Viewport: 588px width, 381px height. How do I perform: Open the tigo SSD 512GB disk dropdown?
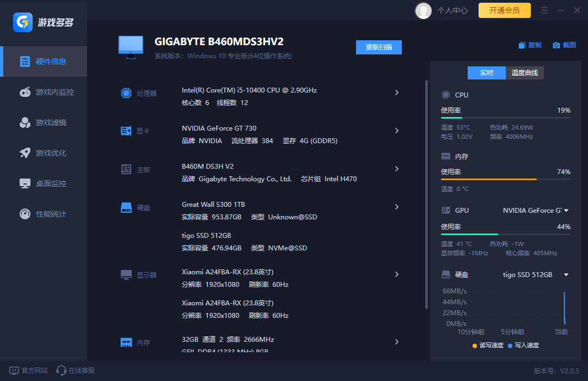pyautogui.click(x=566, y=275)
